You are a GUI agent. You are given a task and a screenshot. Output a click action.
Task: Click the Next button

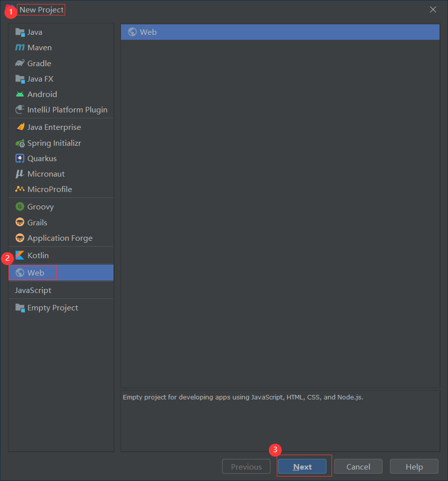coord(302,467)
